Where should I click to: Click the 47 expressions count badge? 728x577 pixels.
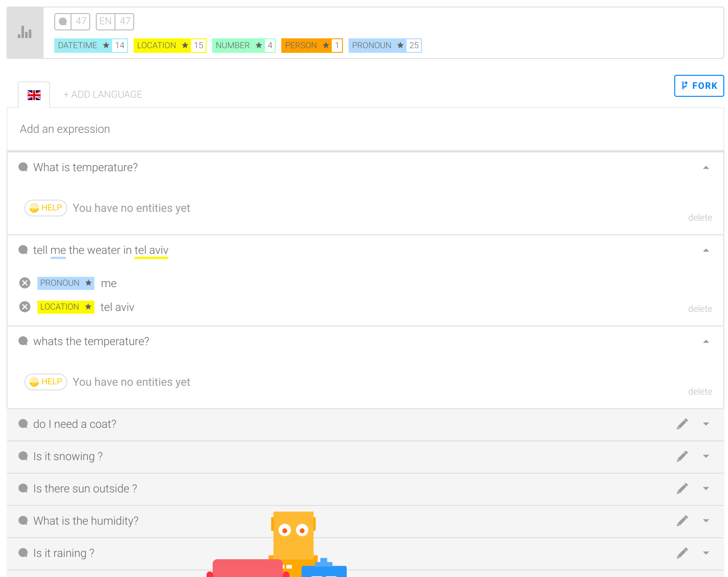[72, 22]
